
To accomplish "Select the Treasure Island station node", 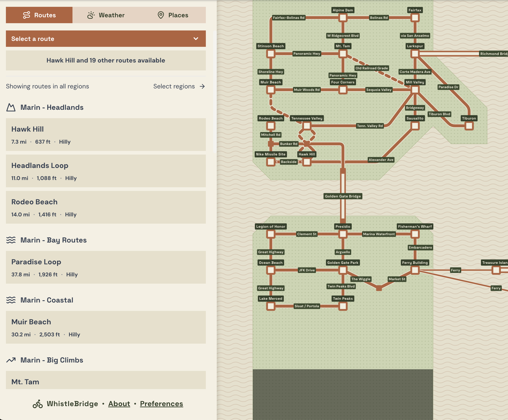I will [496, 270].
